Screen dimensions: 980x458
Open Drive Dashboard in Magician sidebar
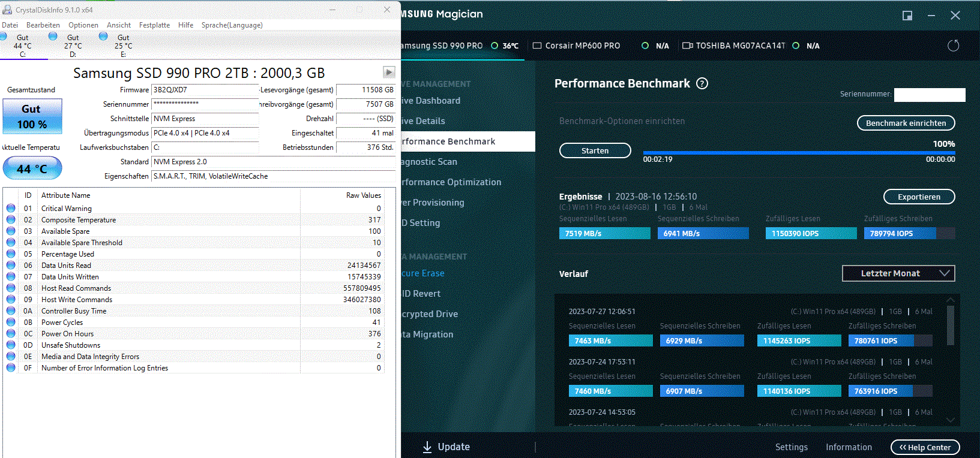pos(431,101)
